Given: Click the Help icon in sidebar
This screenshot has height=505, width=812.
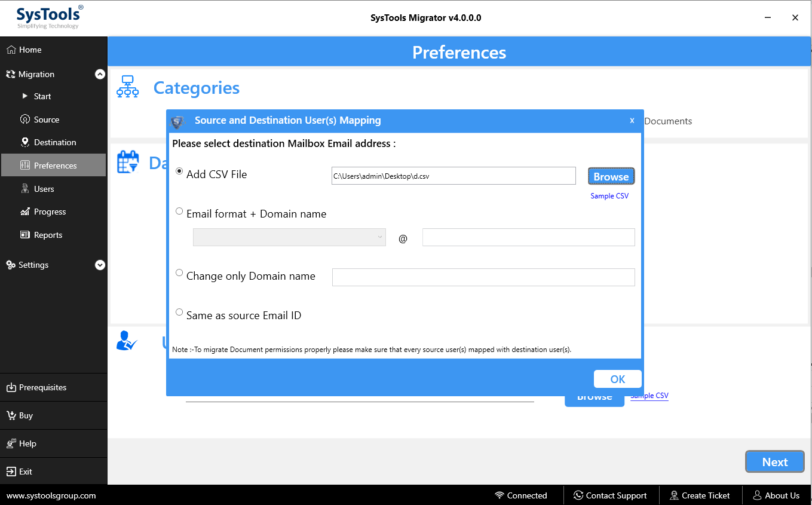Looking at the screenshot, I should [11, 443].
